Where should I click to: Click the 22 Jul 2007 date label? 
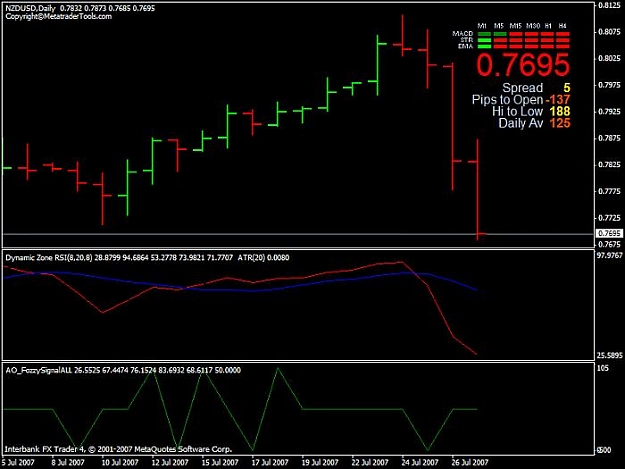point(369,463)
